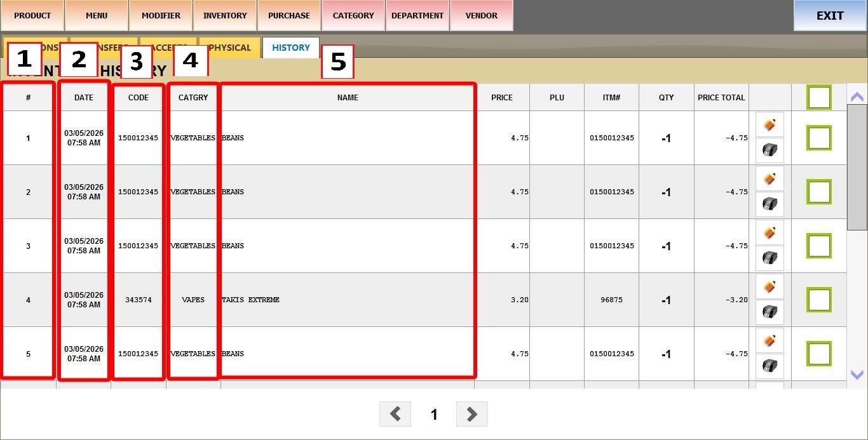The width and height of the screenshot is (868, 440).
Task: Edit the TAKIS EXTREME entry with pencil icon
Action: coord(770,286)
